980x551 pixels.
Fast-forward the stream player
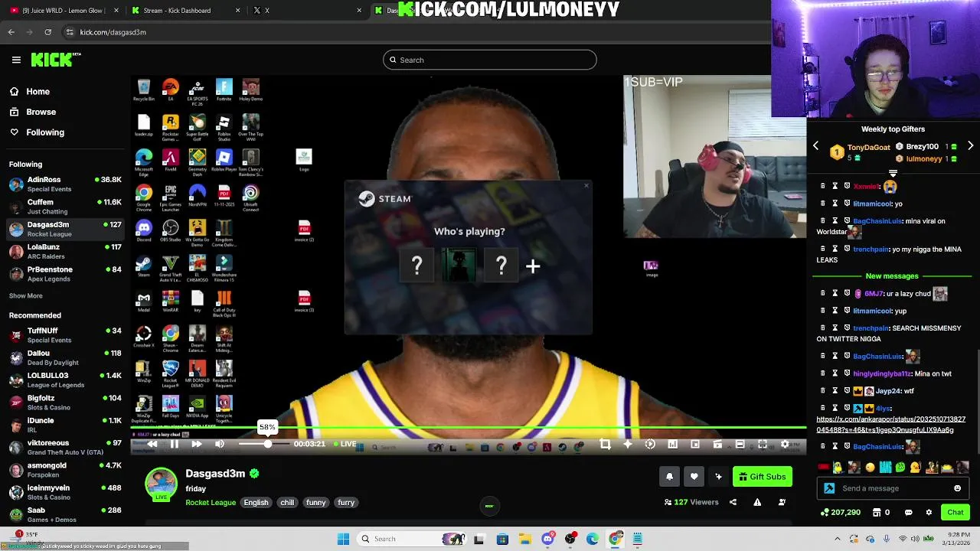click(x=197, y=444)
